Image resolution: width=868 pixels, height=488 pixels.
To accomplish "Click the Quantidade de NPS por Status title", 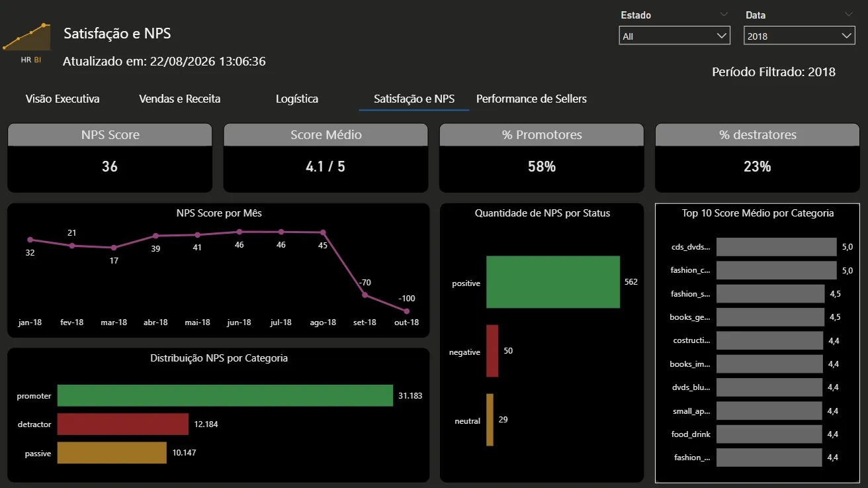I will (542, 213).
